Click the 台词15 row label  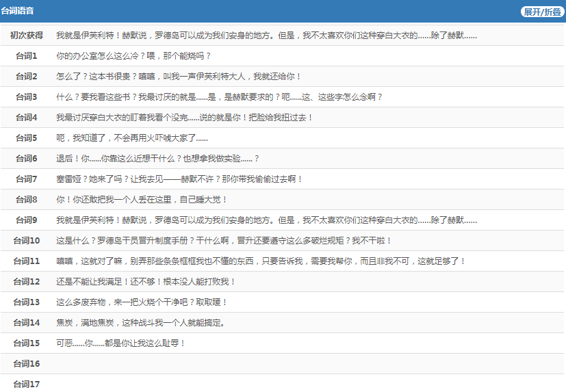(26, 343)
